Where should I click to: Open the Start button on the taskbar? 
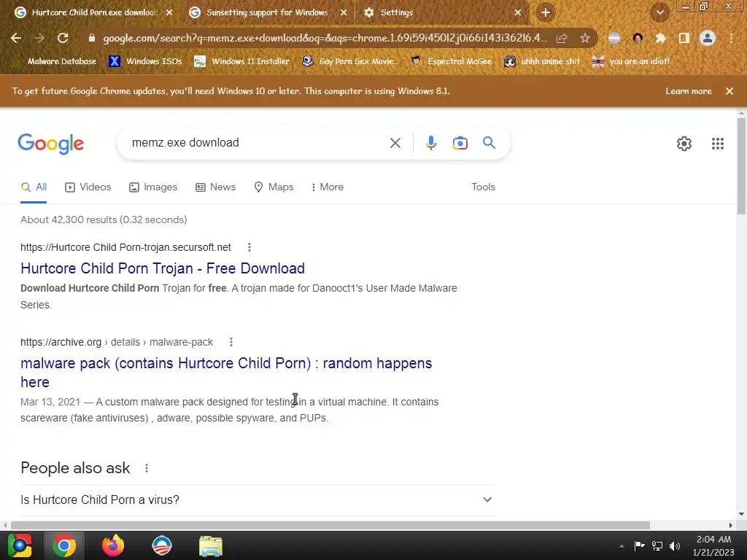pos(20,545)
